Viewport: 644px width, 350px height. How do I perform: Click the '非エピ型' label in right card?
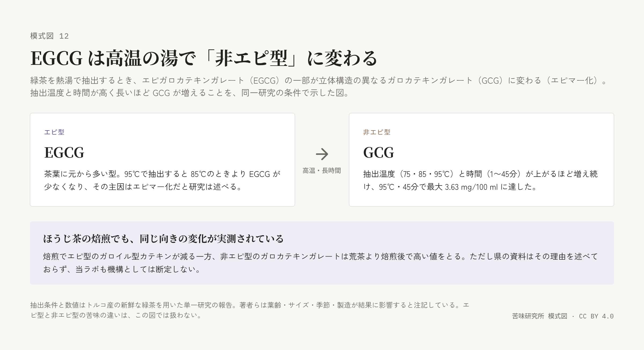377,132
